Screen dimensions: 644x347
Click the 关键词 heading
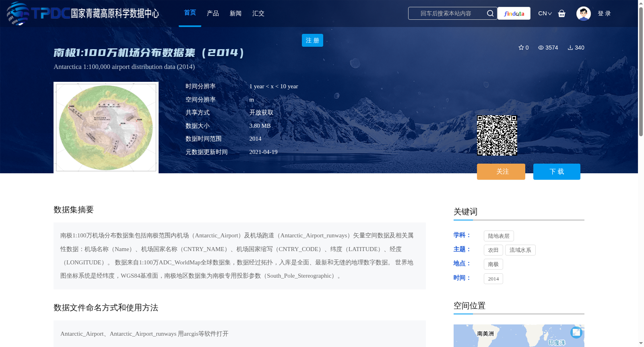coord(465,212)
